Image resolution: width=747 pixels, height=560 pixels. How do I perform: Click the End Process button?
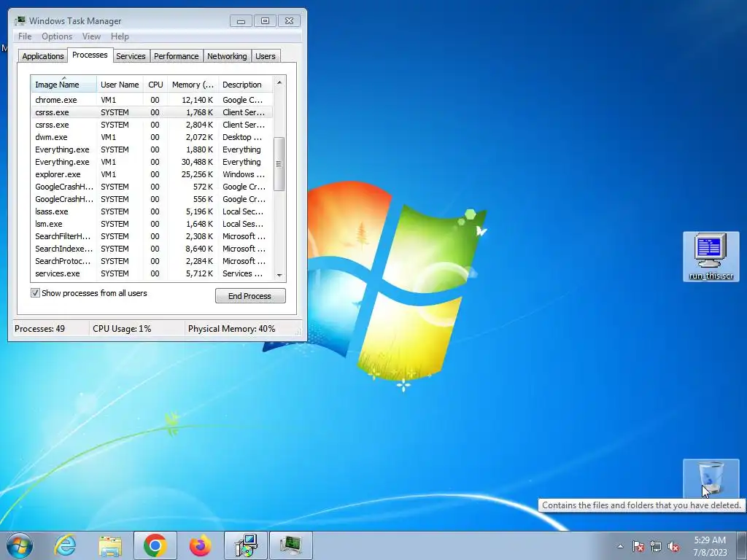point(250,296)
